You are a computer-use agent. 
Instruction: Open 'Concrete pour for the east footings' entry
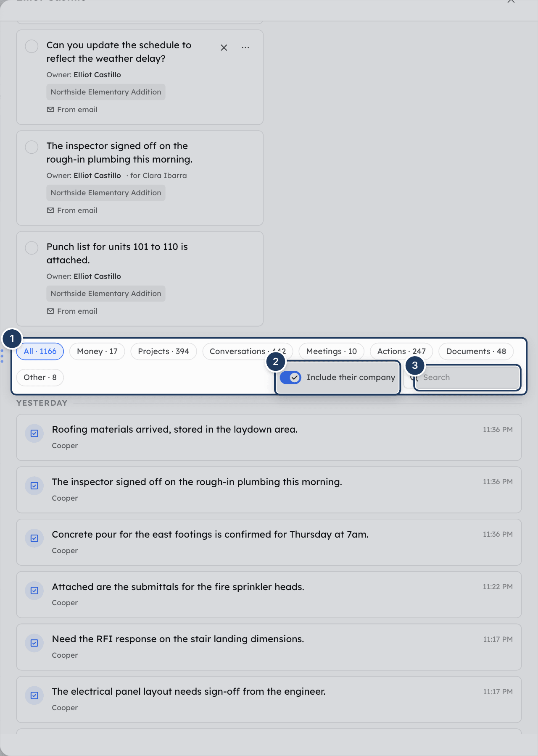point(269,542)
